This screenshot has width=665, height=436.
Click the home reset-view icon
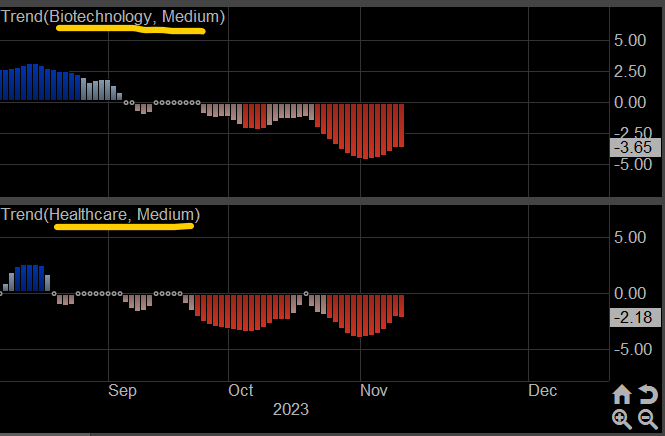(x=622, y=394)
